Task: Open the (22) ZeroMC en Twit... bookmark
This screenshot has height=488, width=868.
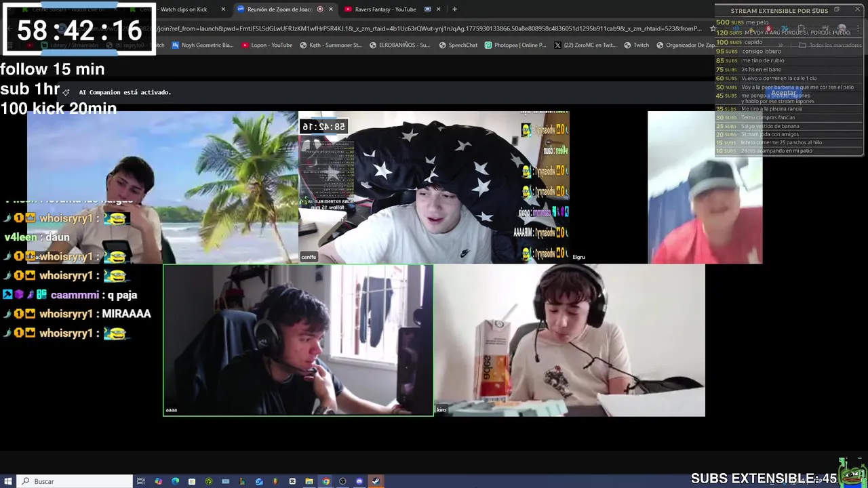Action: pos(585,45)
